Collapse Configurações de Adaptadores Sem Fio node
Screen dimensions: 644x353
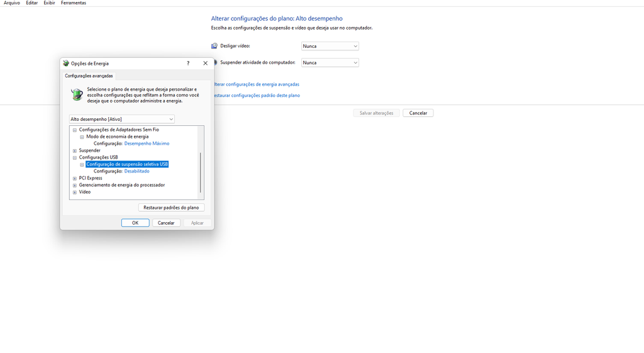click(75, 130)
